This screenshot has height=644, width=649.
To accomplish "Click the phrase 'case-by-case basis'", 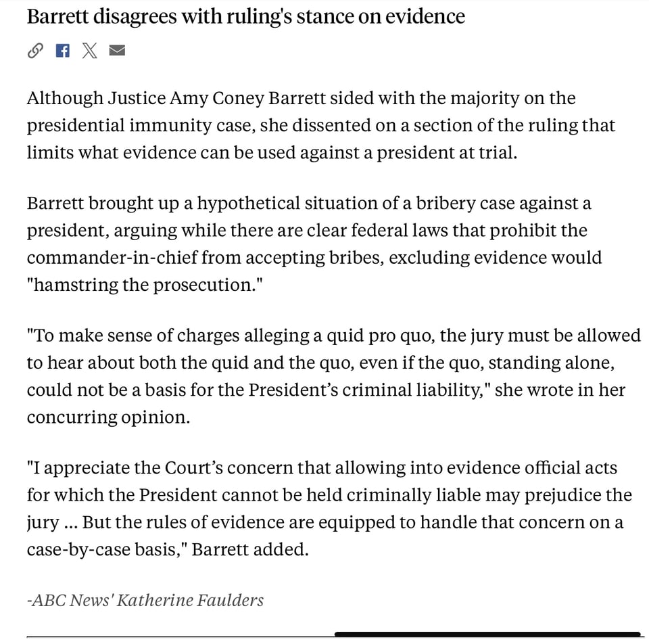I will click(x=103, y=549).
